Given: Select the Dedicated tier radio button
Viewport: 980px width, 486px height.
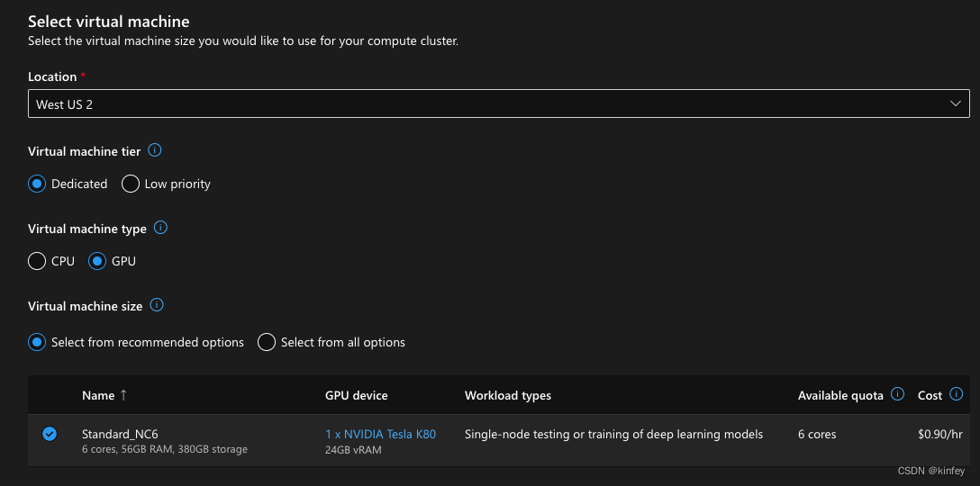Looking at the screenshot, I should 37,184.
